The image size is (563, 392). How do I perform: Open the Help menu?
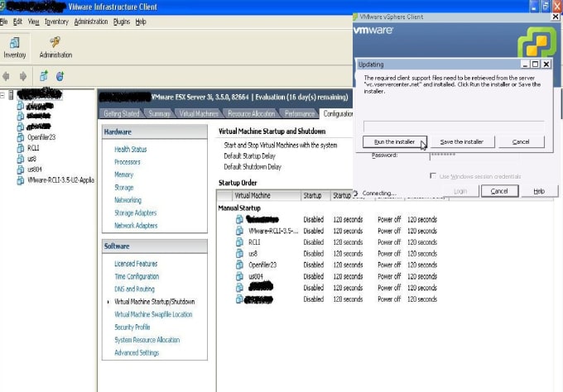141,22
